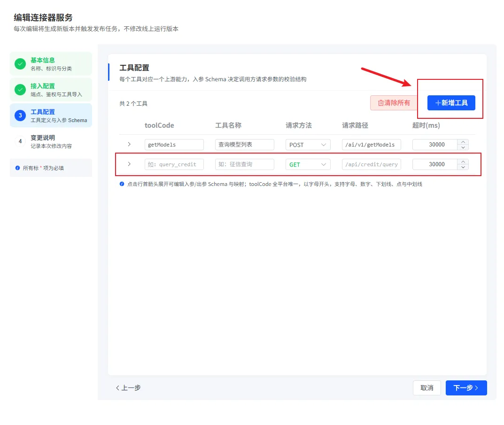The image size is (504, 425).
Task: Expand the getModels tool row
Action: pos(129,144)
